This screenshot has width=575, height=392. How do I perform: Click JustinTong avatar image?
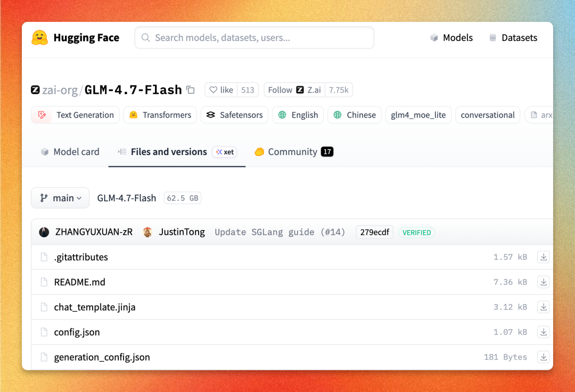tap(147, 232)
